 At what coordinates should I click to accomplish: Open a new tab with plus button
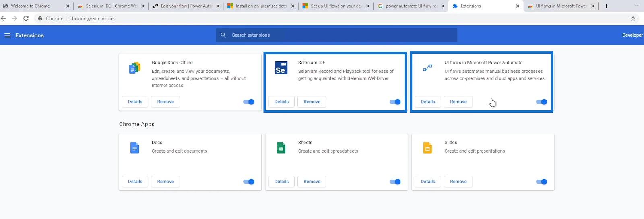coord(606,6)
